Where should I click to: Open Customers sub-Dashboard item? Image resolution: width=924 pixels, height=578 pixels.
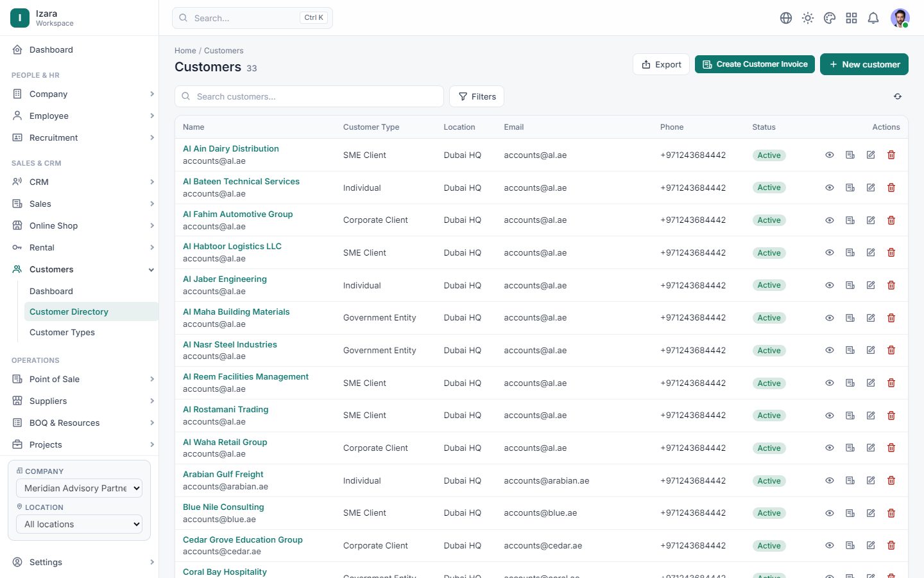pos(91,291)
